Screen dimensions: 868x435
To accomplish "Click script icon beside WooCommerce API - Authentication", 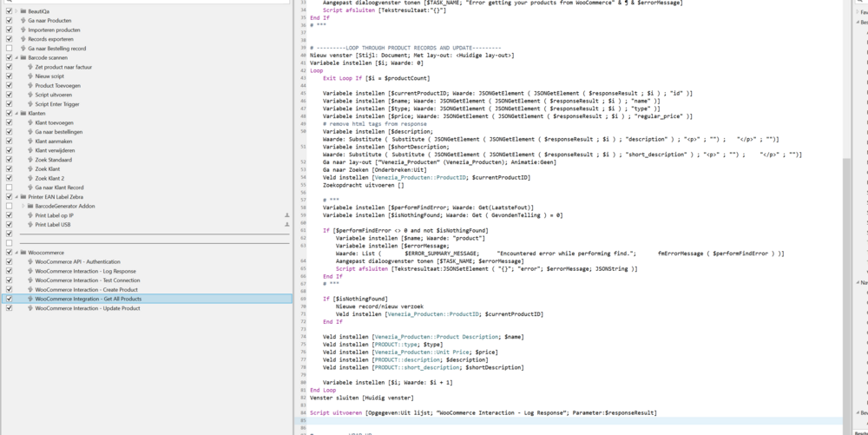I will click(x=30, y=261).
